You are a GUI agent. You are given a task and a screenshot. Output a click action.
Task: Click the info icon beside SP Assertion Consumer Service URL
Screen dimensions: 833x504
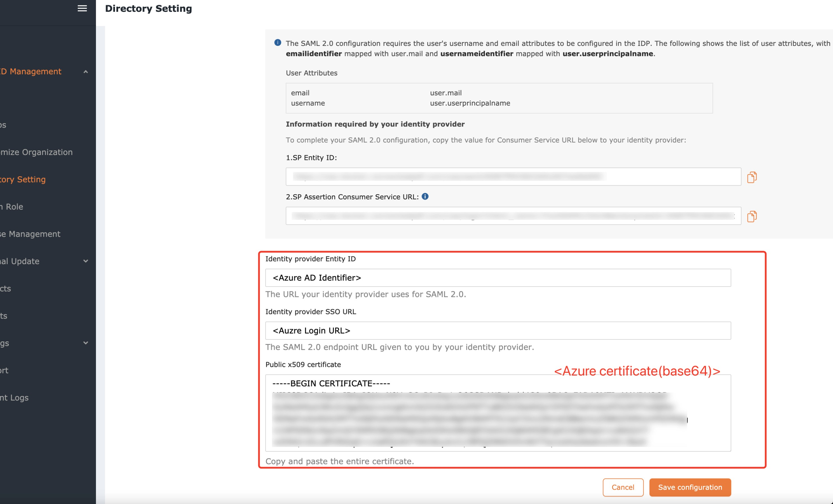(426, 196)
